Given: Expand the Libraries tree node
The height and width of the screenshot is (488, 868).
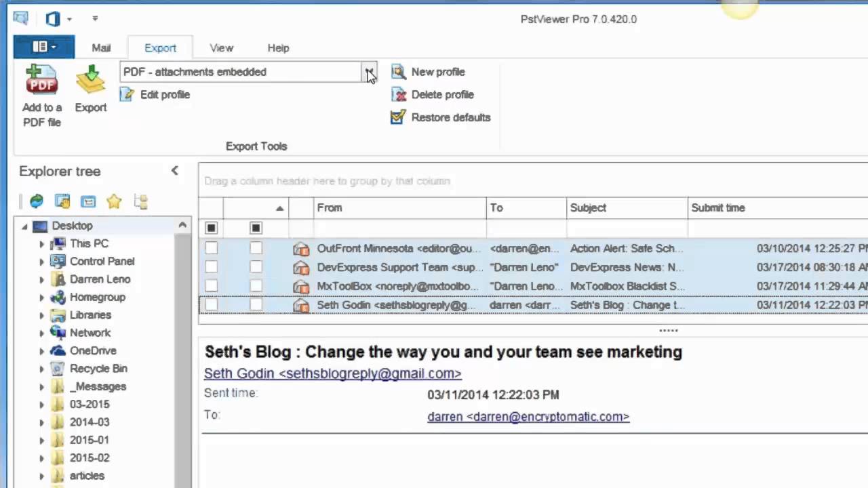Looking at the screenshot, I should [41, 315].
